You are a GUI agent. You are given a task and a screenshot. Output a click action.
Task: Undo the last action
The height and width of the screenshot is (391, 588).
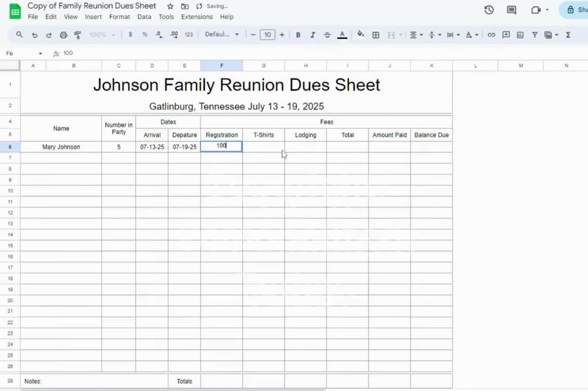34,34
